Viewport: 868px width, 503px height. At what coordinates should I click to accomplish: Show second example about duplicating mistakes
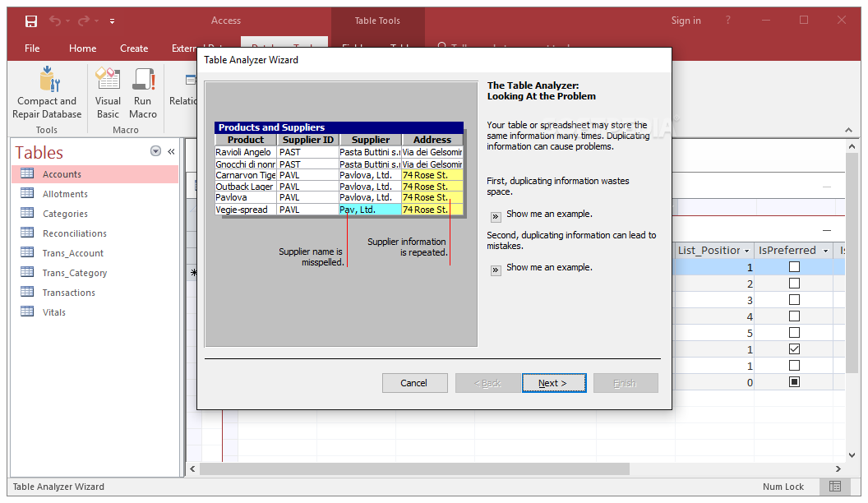coord(496,270)
